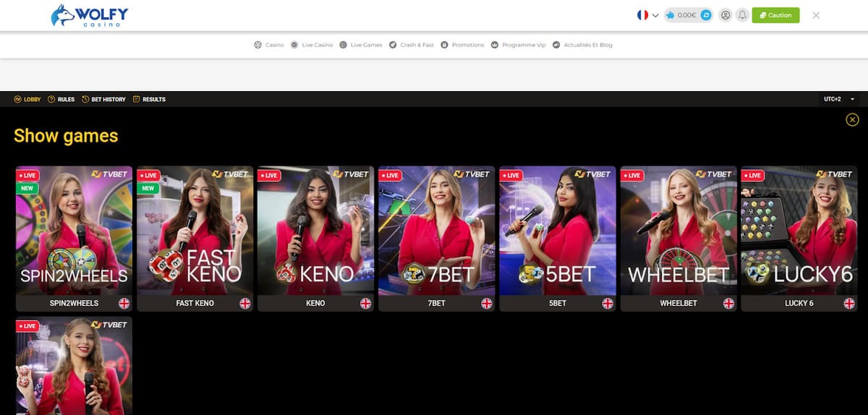868x415 pixels.
Task: Open the Rules tab
Action: [61, 99]
